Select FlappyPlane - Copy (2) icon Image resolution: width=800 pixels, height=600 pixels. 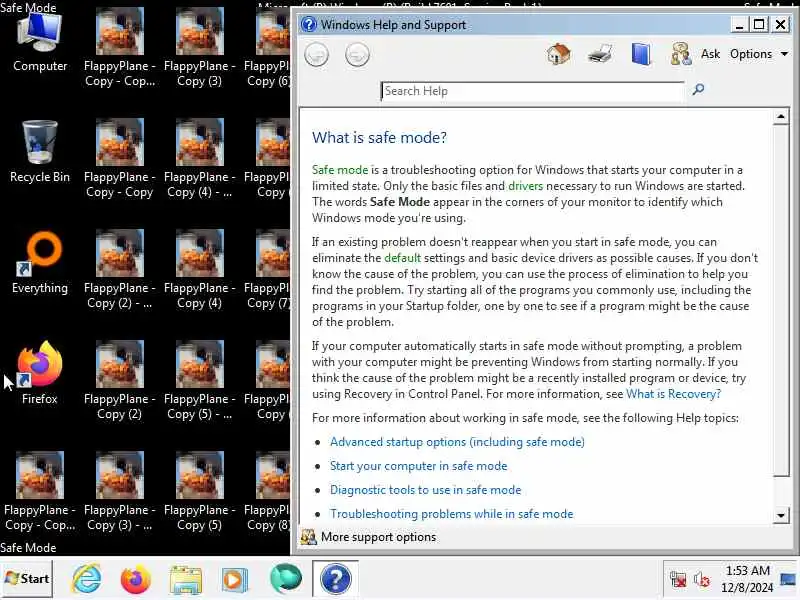click(x=119, y=381)
